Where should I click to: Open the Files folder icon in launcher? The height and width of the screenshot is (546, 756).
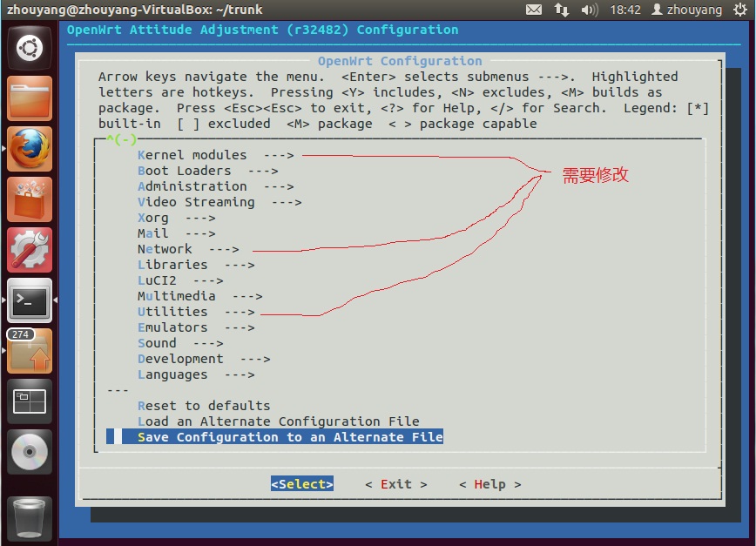(30, 98)
